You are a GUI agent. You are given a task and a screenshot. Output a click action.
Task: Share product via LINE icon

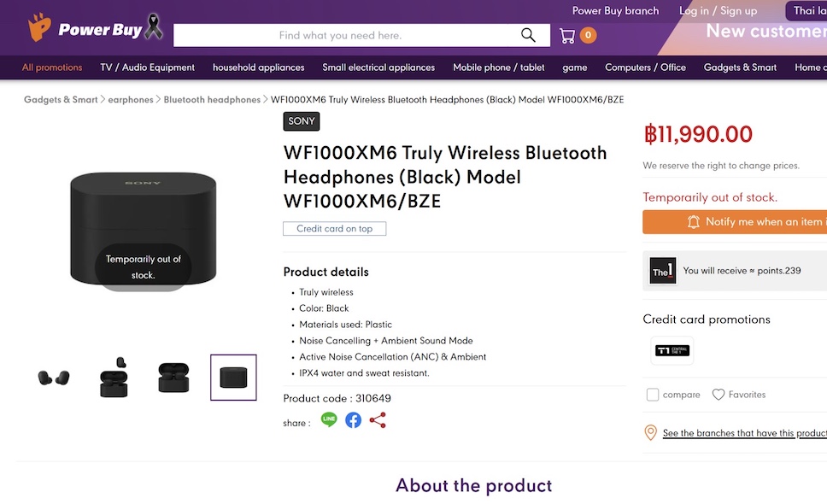click(x=329, y=419)
